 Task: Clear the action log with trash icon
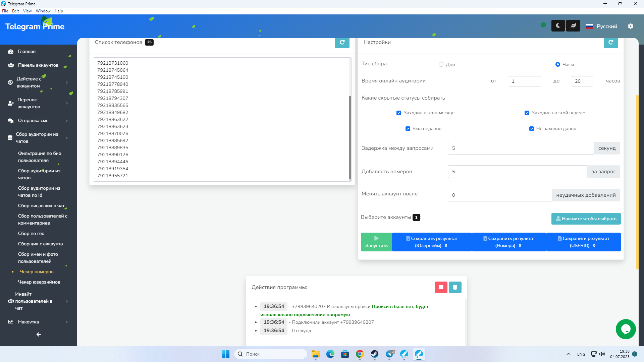click(455, 287)
